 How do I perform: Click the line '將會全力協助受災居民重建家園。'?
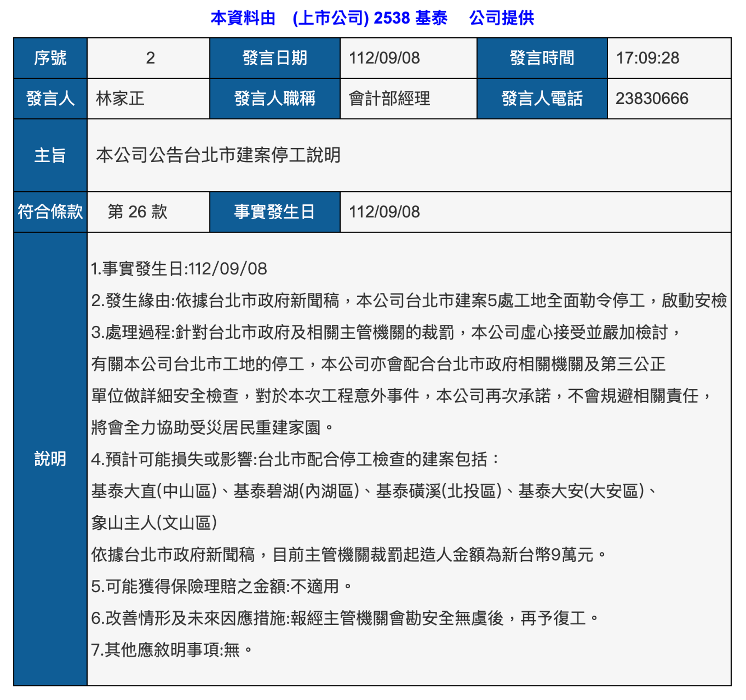[212, 428]
